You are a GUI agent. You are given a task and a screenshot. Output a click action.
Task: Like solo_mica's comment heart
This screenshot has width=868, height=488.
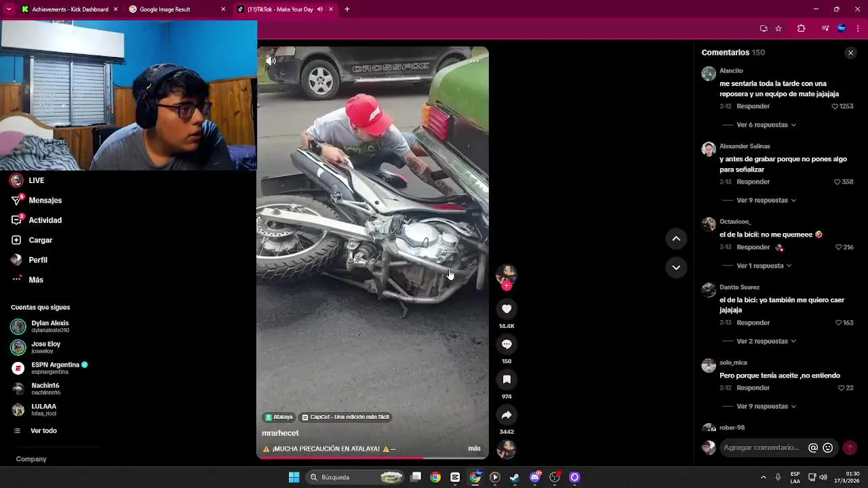(x=842, y=388)
